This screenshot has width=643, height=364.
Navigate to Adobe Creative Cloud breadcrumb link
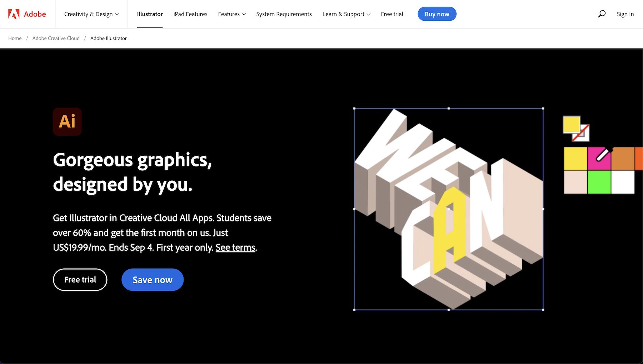[x=56, y=38]
